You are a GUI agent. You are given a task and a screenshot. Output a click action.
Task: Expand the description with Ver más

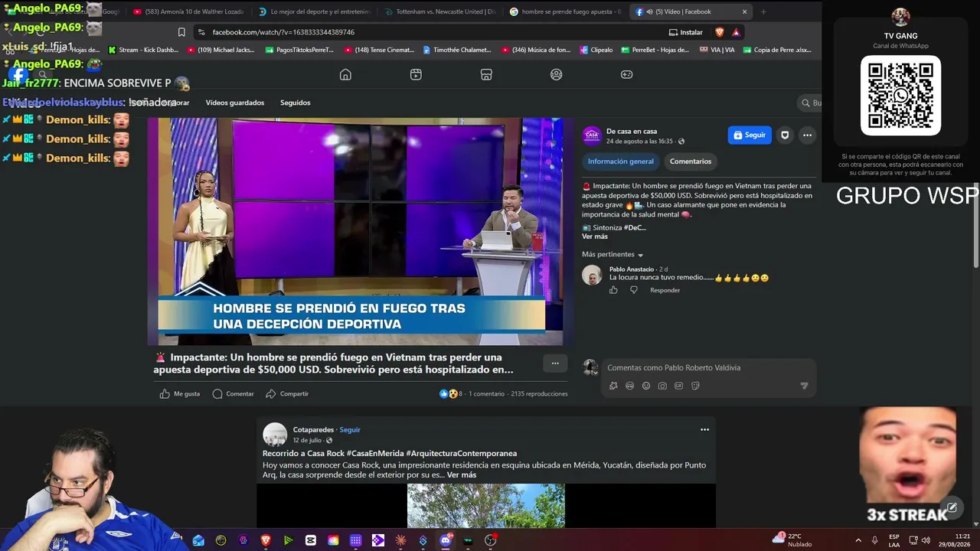pyautogui.click(x=595, y=236)
